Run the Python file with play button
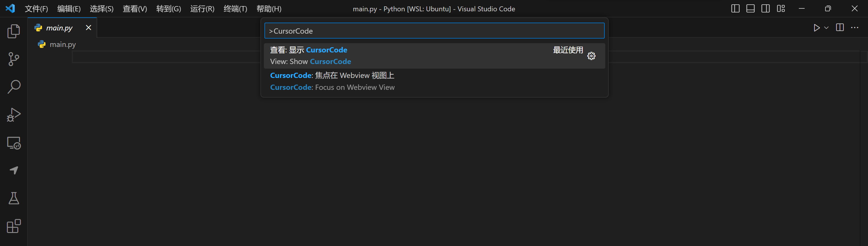 816,28
